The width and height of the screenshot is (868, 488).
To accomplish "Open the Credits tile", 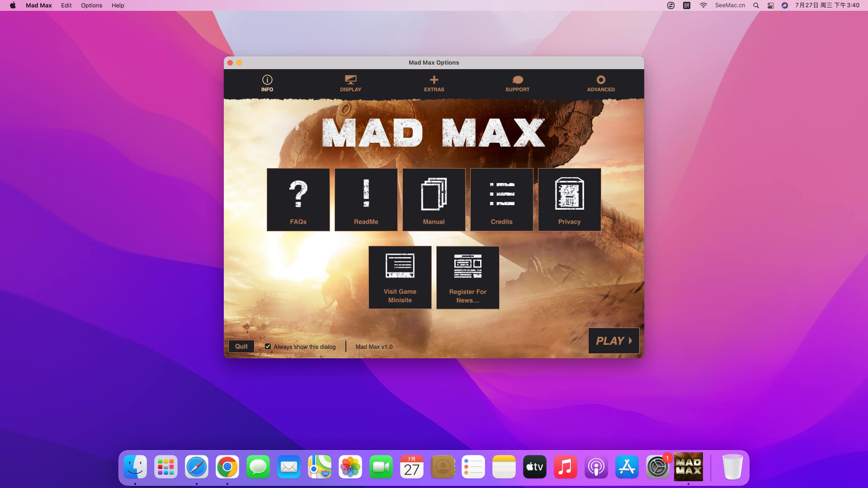I will click(502, 200).
